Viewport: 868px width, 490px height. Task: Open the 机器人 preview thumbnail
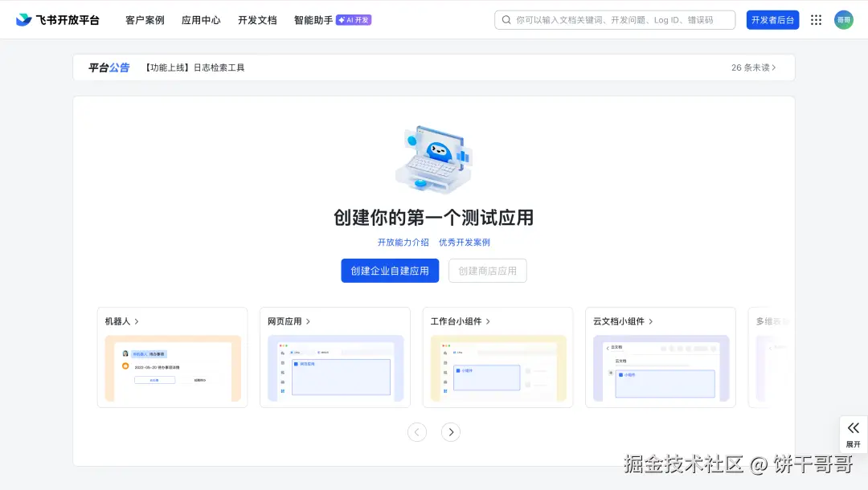173,368
